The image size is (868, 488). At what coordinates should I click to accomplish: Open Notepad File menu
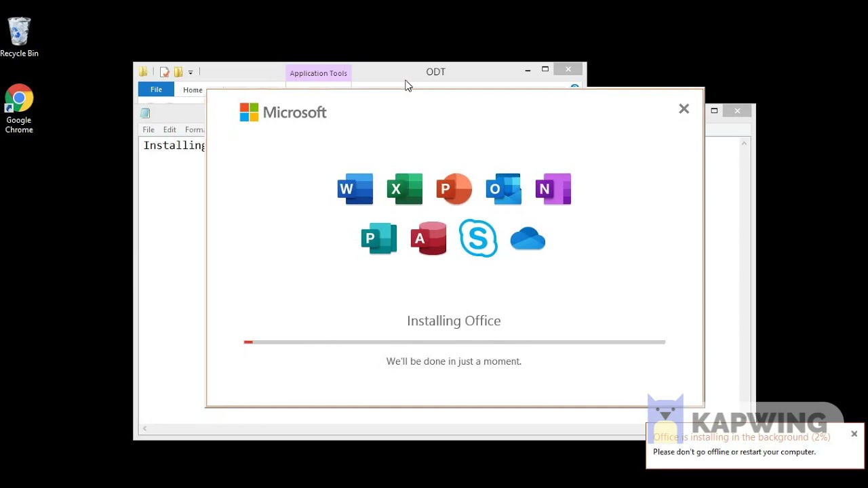[x=149, y=129]
